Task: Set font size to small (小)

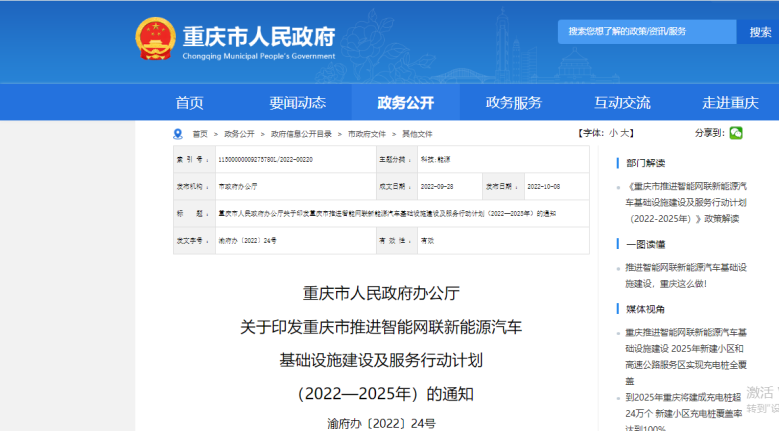Action: [x=613, y=133]
